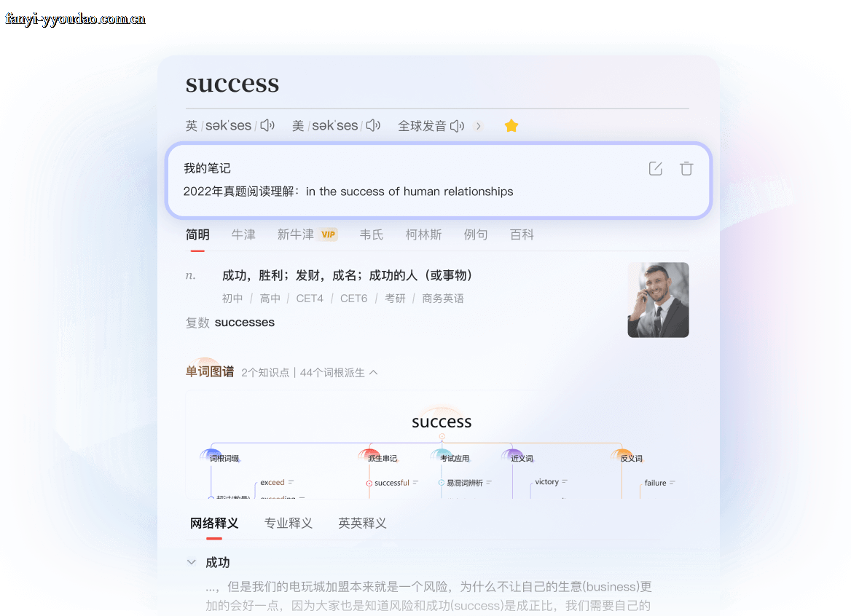The image size is (851, 616).
Task: Open 易混词辨析 in the word map
Action: pos(465,483)
